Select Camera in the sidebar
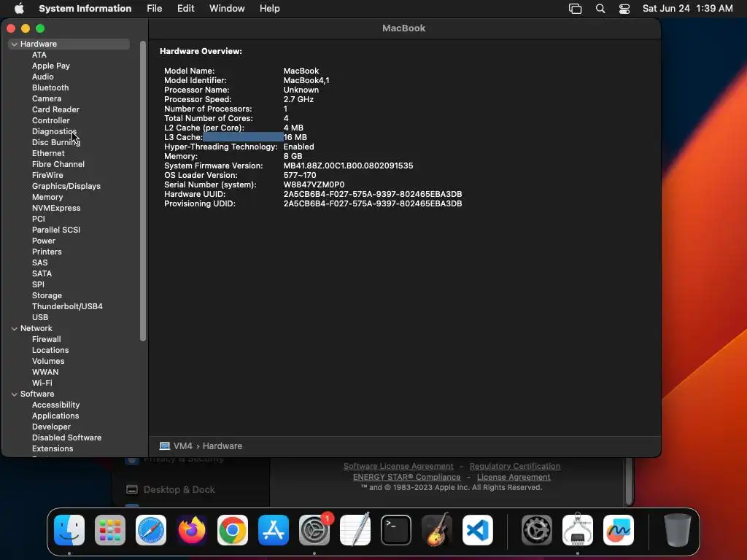The height and width of the screenshot is (560, 747). pos(47,98)
